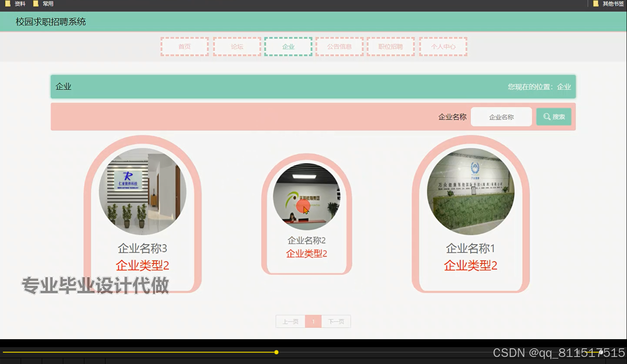Open the 首页 navigation tab

[184, 46]
